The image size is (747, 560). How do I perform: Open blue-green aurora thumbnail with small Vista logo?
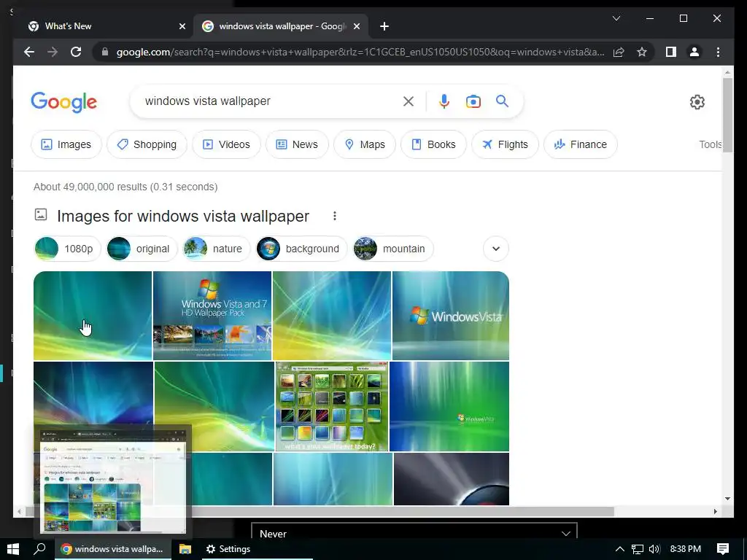point(449,406)
